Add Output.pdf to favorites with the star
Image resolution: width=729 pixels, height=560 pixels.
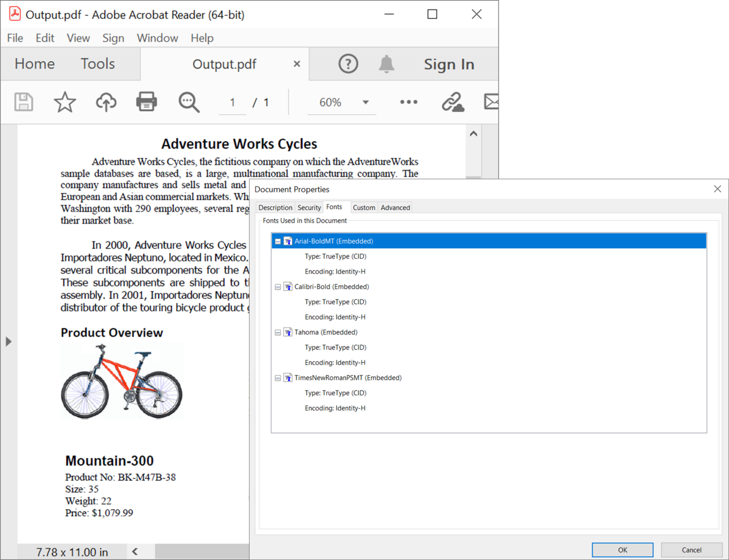coord(65,102)
